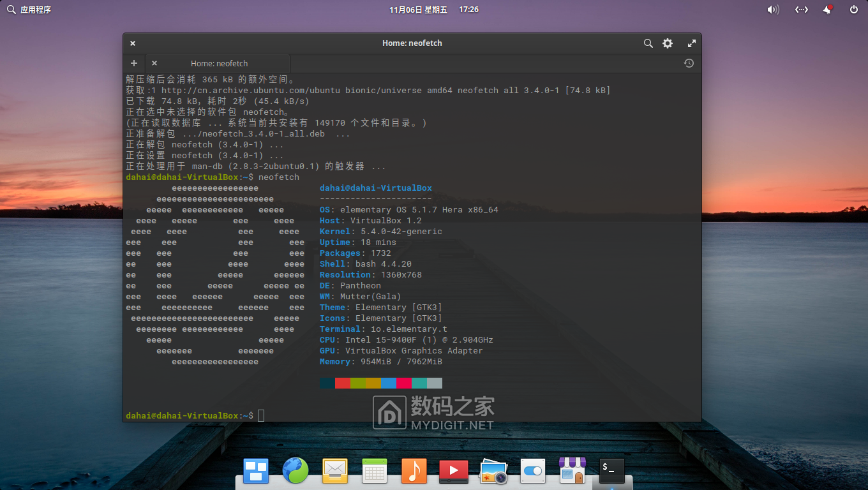Click the "Memory: 954MiB / 7962MiB" line
The image size is (868, 490).
[x=381, y=362]
